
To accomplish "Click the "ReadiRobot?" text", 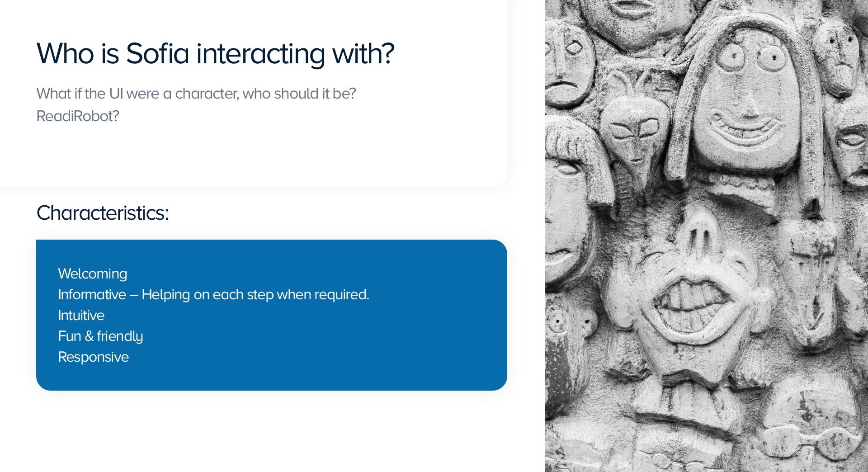I will coord(78,116).
